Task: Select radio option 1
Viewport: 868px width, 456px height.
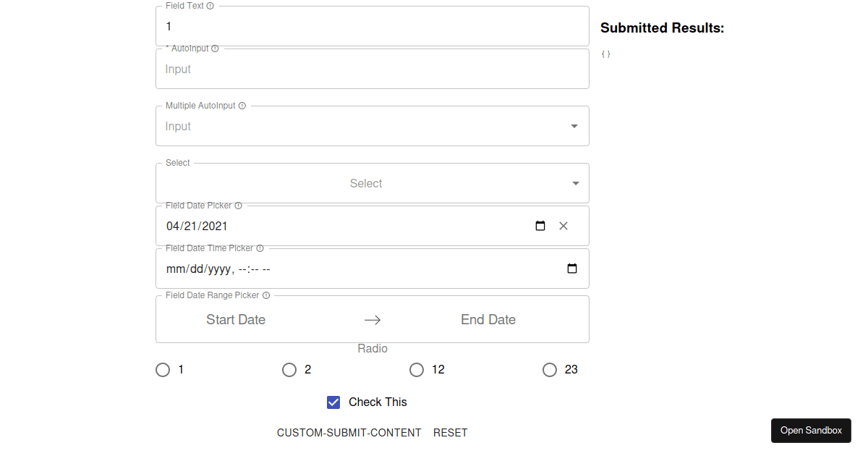Action: click(163, 370)
